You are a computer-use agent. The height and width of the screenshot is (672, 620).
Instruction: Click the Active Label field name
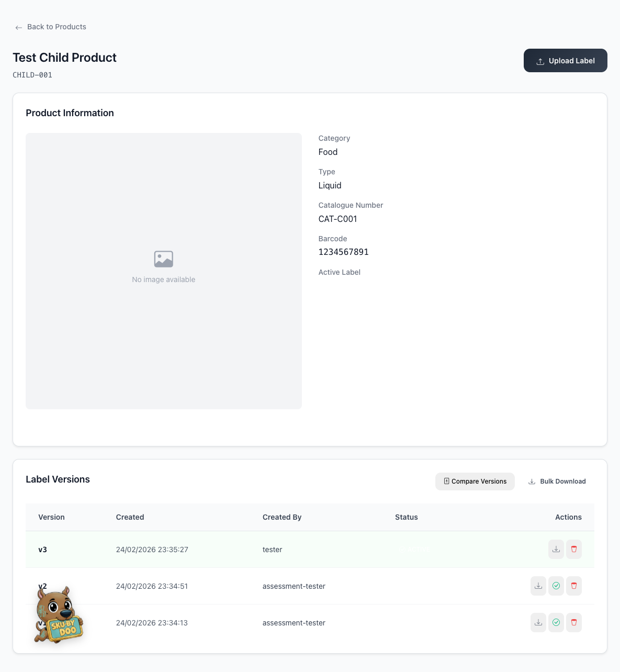(340, 272)
